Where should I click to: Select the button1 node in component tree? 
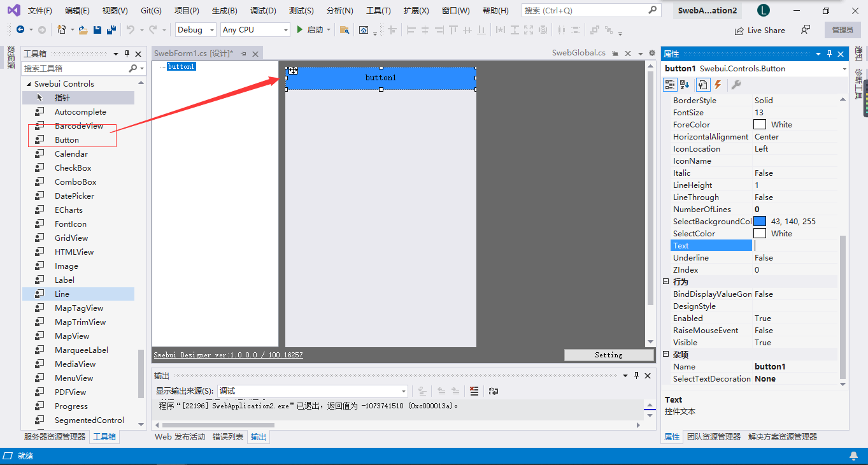click(x=181, y=66)
